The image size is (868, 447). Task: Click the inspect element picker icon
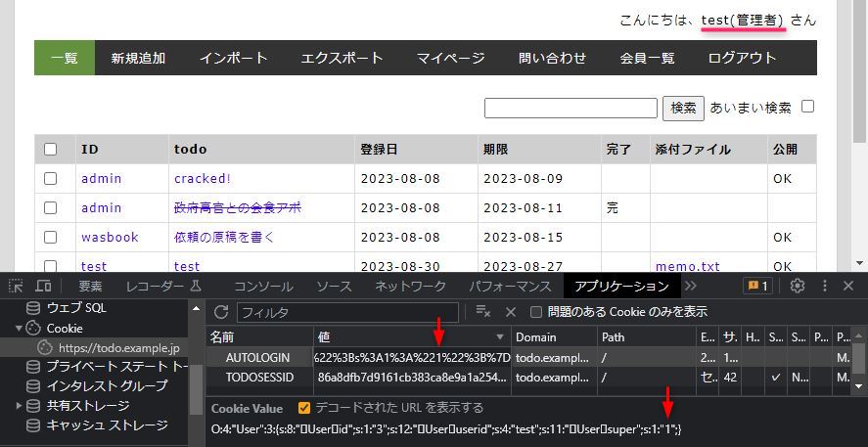tap(16, 286)
